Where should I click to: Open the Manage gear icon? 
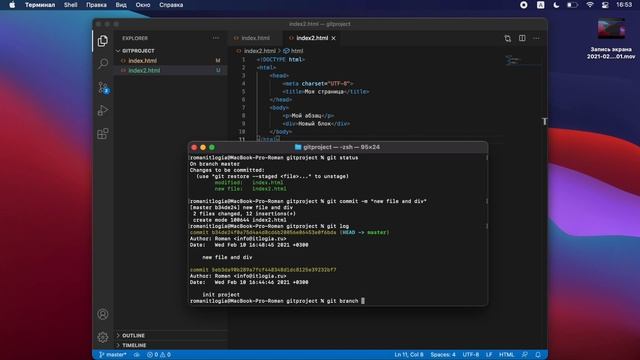pos(103,337)
